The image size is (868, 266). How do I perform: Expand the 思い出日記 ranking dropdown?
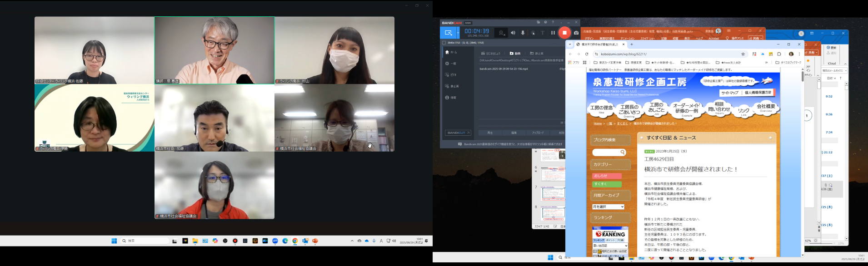click(x=610, y=246)
